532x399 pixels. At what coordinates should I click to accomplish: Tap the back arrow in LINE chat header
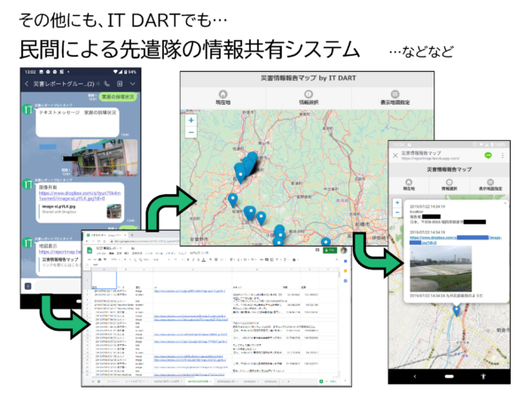(x=27, y=84)
